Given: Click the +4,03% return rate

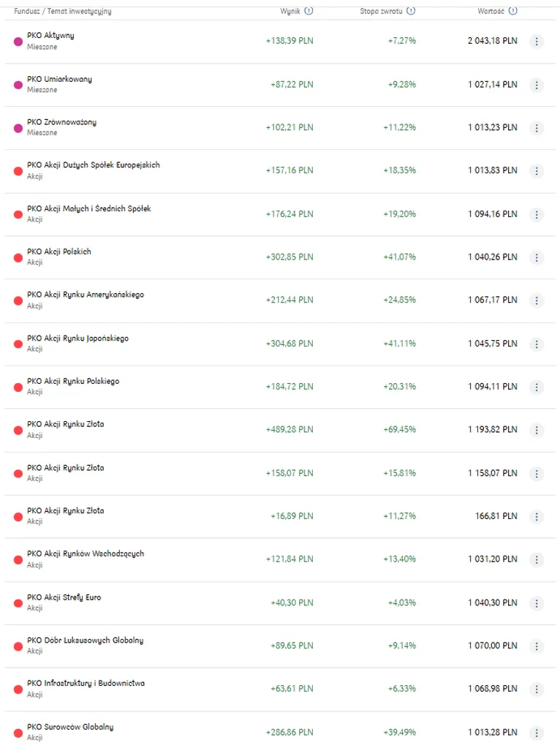Looking at the screenshot, I should tap(402, 603).
